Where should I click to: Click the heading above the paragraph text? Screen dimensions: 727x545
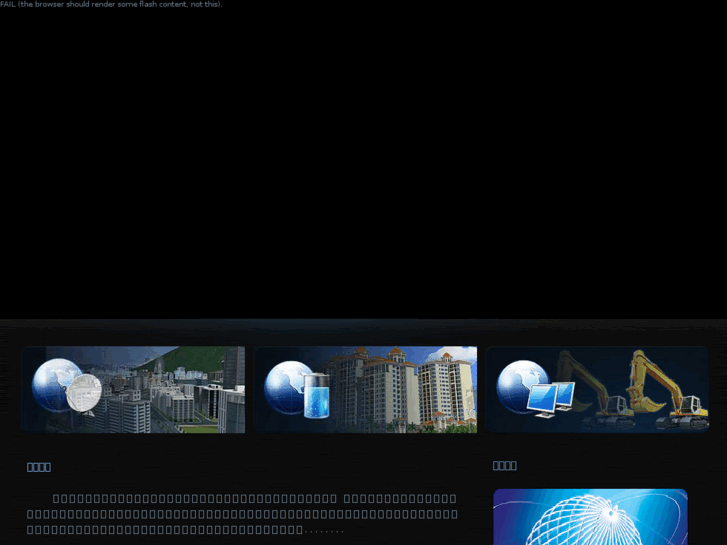click(39, 467)
